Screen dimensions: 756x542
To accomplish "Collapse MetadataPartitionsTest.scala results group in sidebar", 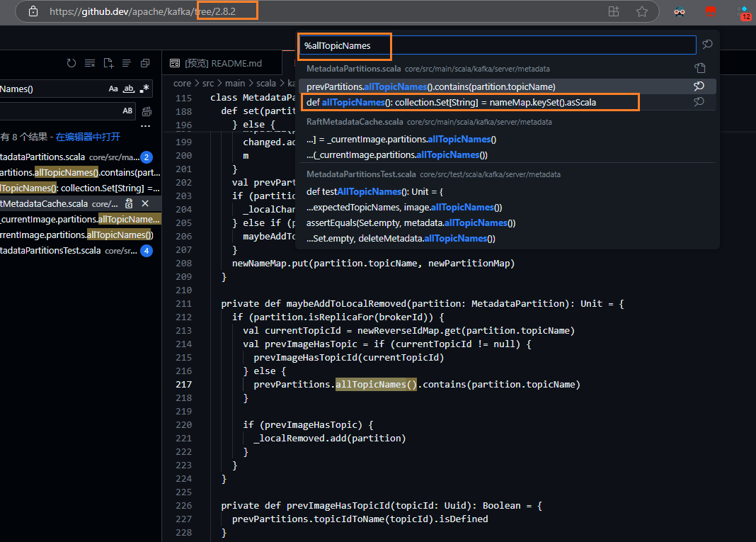I will [70, 251].
